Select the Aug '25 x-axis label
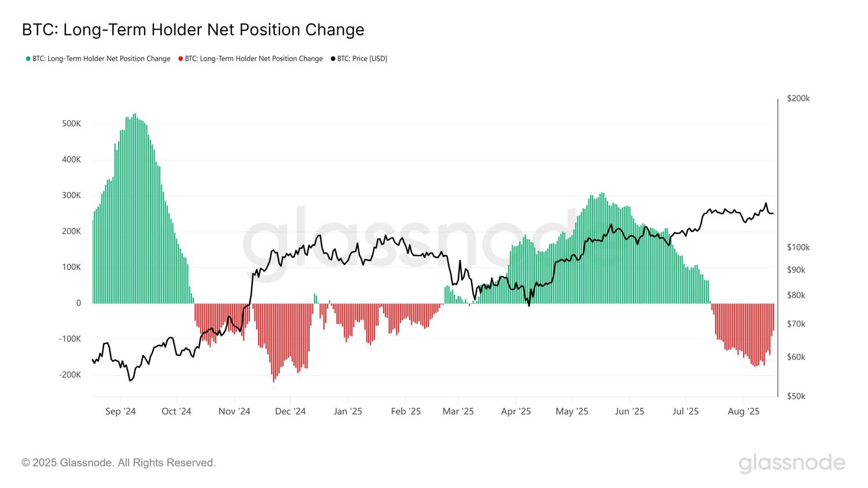The height and width of the screenshot is (488, 868). click(x=744, y=412)
